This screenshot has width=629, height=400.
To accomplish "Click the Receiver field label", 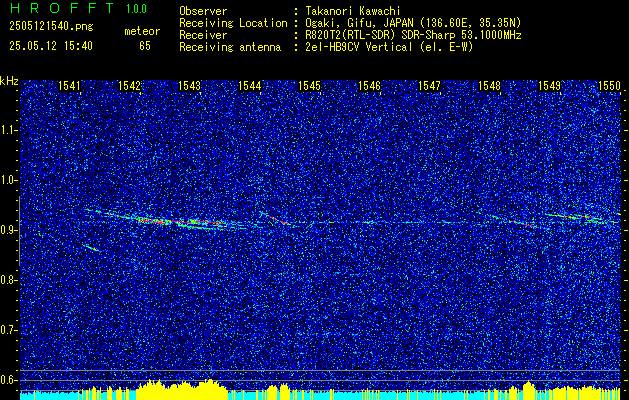I will coord(203,35).
